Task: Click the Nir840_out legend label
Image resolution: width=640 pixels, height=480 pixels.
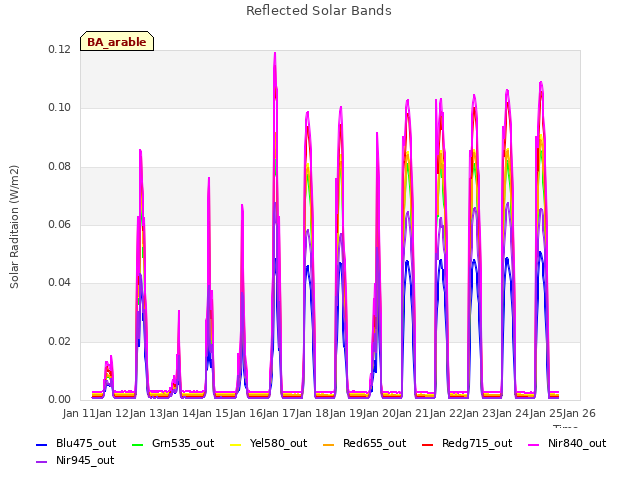Action: (x=577, y=443)
